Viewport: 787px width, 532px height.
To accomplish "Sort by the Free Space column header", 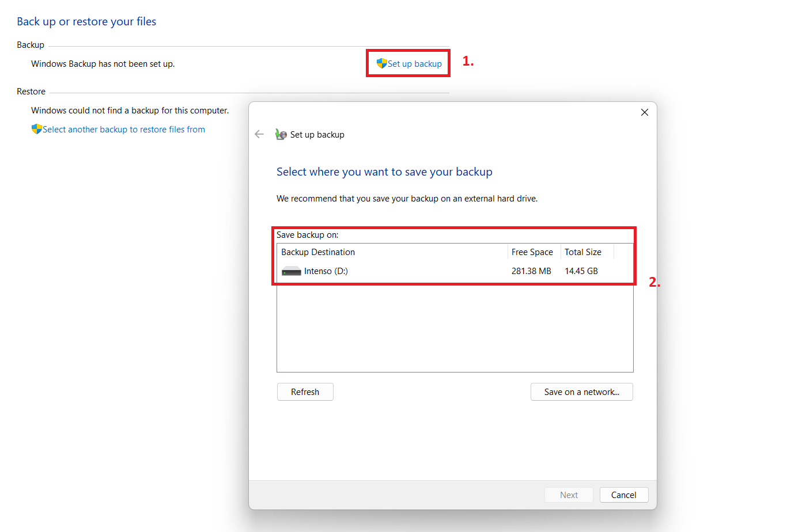I will 533,252.
